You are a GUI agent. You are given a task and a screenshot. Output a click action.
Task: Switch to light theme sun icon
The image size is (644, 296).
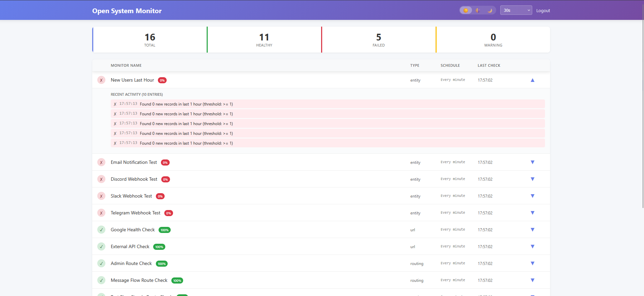point(466,10)
